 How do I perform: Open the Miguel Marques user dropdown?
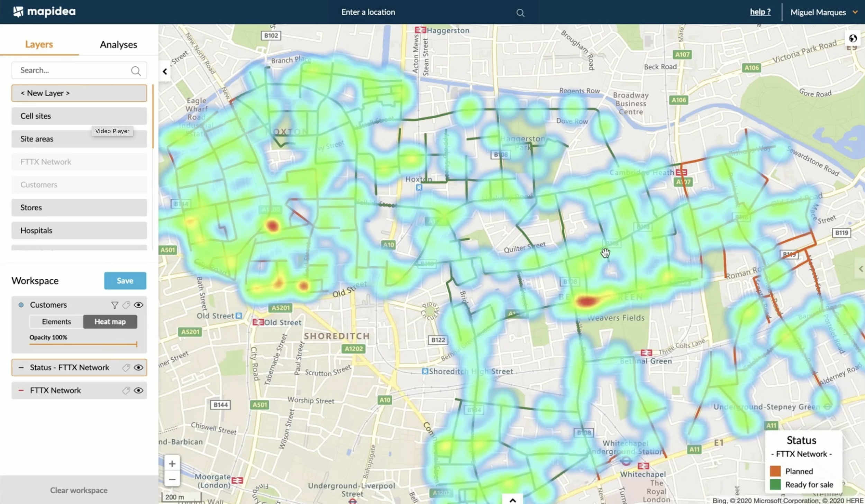tap(824, 12)
